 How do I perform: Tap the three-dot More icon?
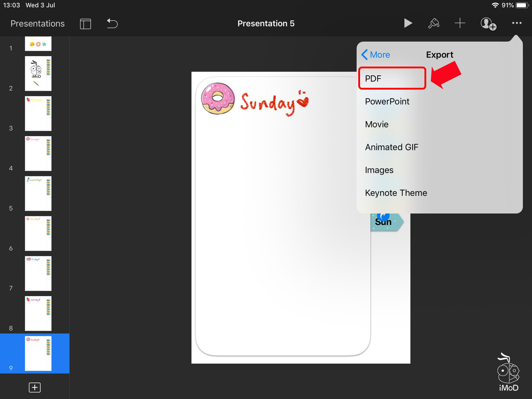tap(517, 23)
